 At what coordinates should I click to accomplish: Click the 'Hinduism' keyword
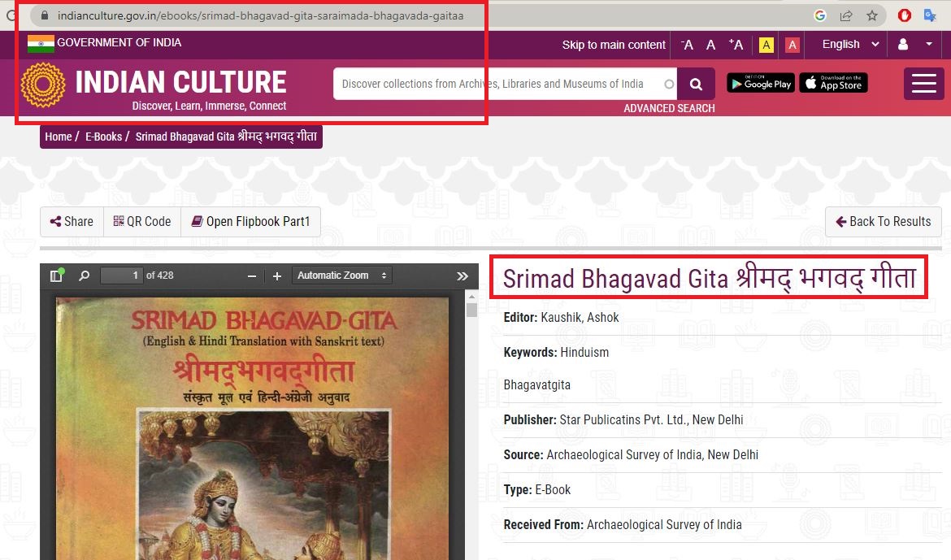(x=584, y=353)
